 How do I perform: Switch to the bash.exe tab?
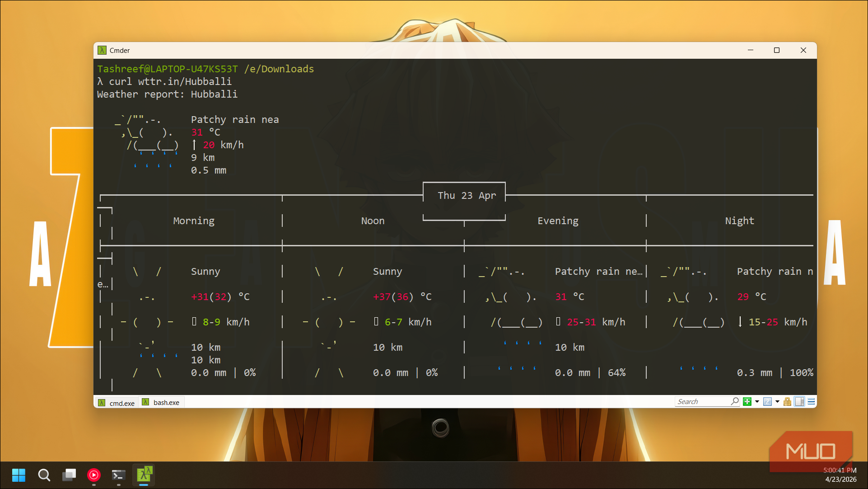click(161, 402)
